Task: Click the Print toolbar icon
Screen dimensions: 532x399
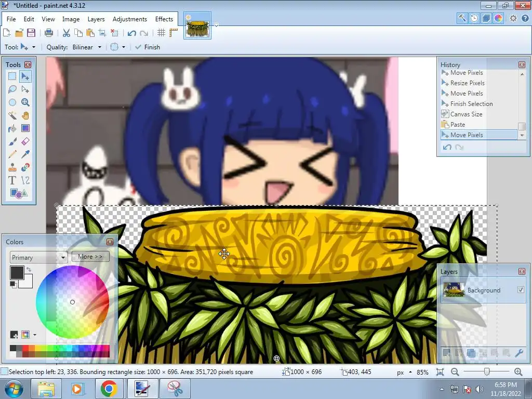Action: (49, 33)
